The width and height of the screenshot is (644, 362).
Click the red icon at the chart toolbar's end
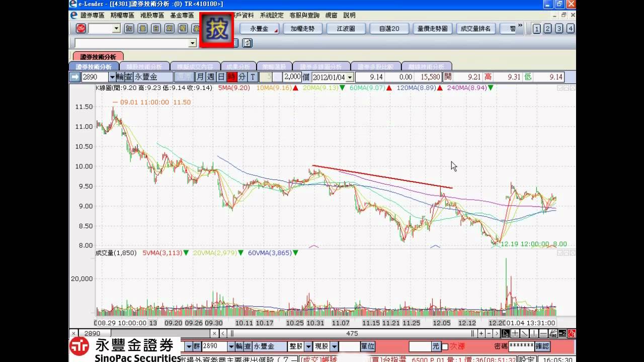point(572,333)
